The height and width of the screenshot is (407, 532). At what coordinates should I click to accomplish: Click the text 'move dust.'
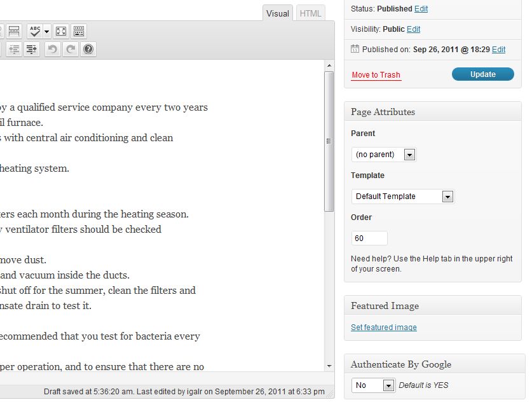[x=23, y=260]
